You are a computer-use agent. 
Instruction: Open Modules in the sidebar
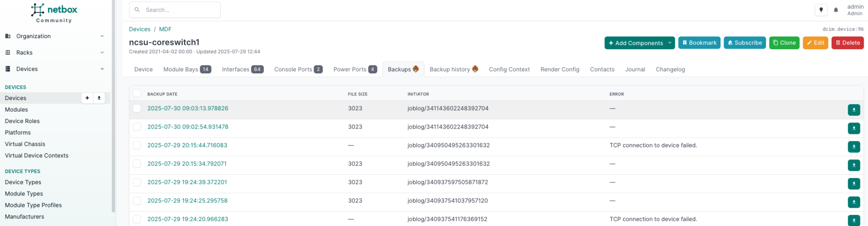coord(17,109)
